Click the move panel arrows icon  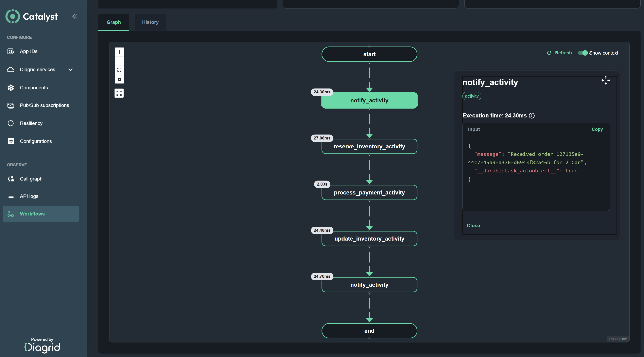(606, 80)
